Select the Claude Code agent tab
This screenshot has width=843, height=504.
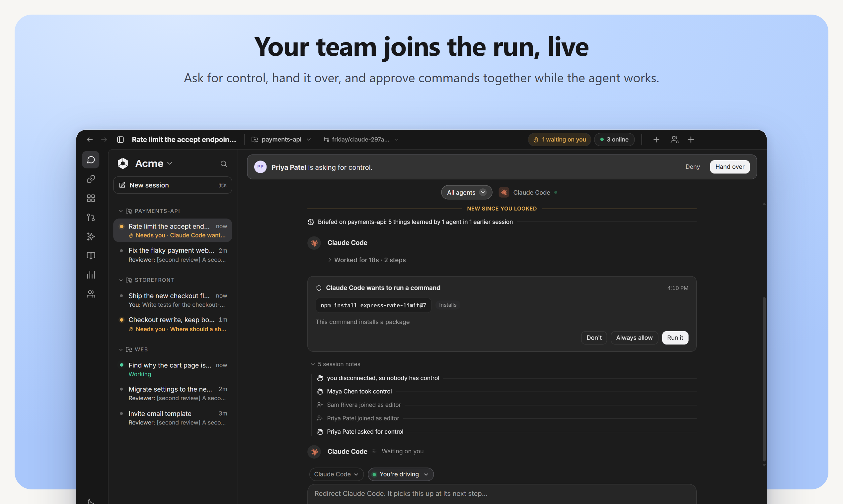pos(528,193)
